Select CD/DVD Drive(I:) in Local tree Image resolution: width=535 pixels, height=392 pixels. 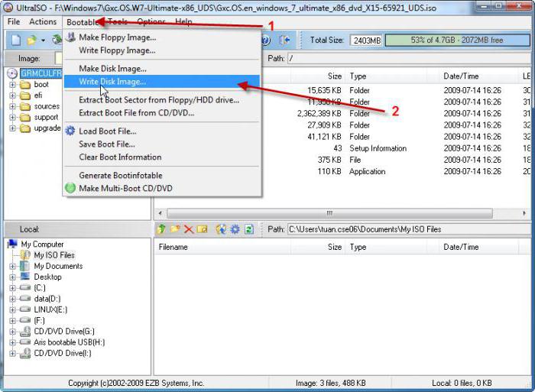[63, 354]
